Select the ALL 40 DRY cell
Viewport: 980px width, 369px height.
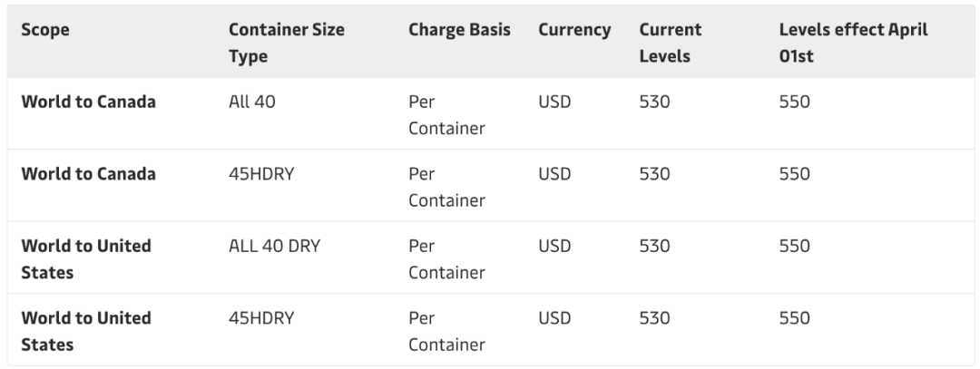point(274,246)
